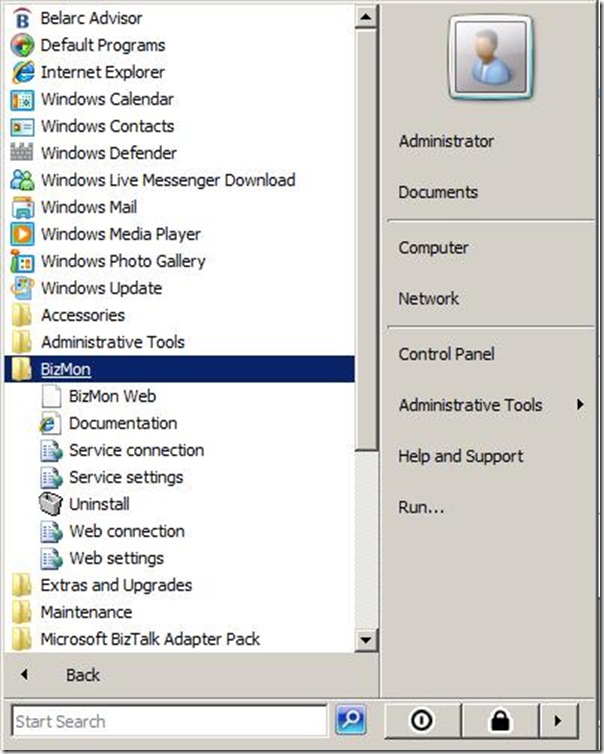The image size is (604, 754).
Task: Click Back to return to main menu
Action: pos(83,675)
